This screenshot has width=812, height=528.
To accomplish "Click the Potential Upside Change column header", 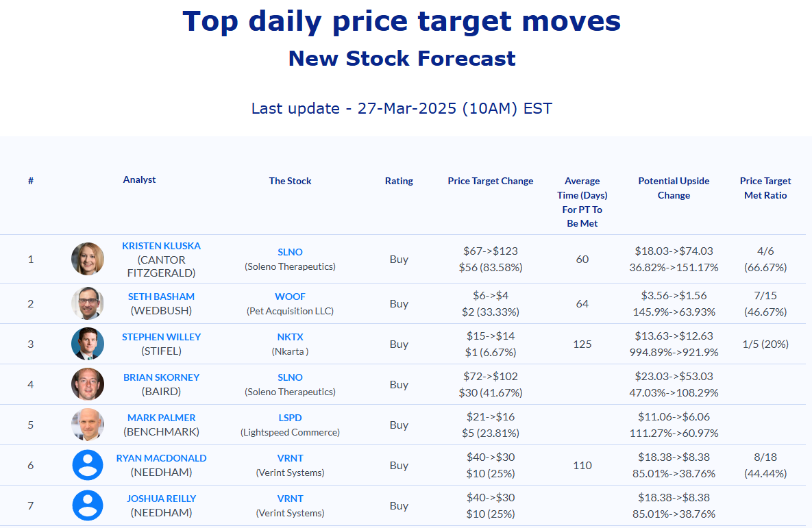I will 674,188.
